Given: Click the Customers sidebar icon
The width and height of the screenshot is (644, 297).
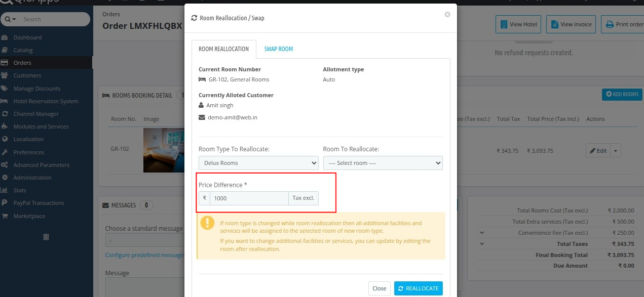Looking at the screenshot, I should point(5,75).
